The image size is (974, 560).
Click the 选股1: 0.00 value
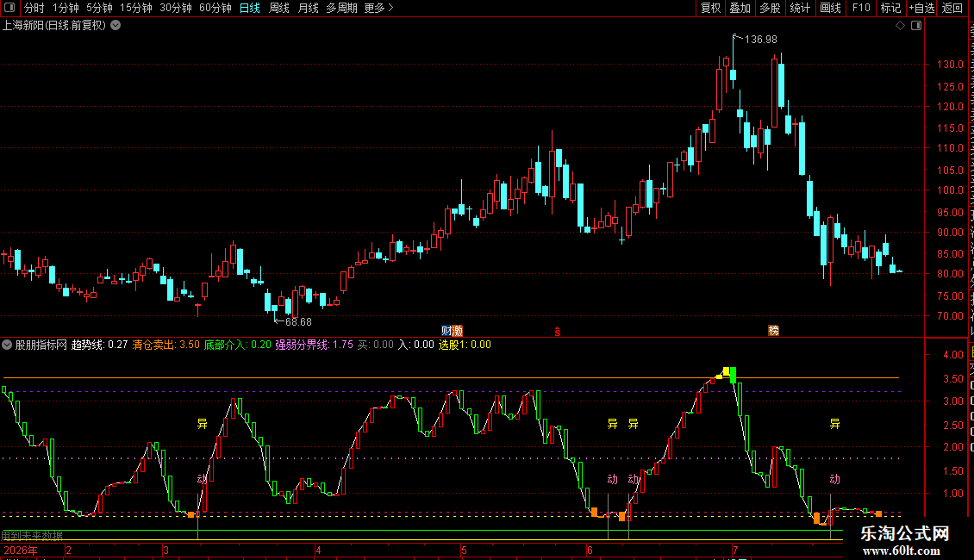point(465,345)
